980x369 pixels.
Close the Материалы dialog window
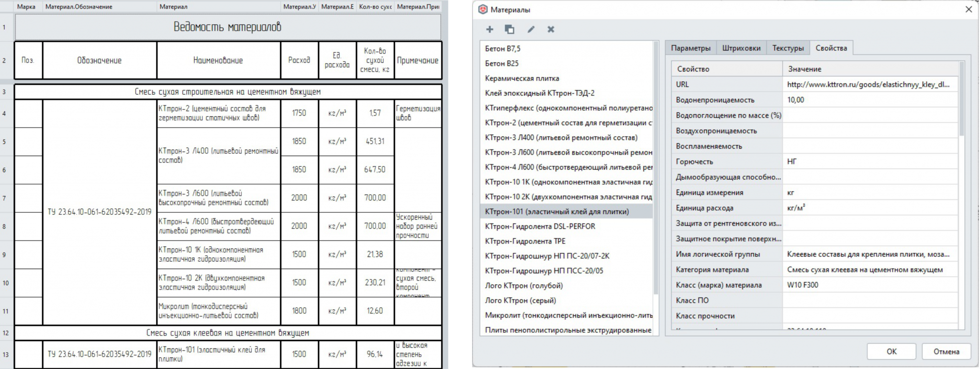coord(969,9)
